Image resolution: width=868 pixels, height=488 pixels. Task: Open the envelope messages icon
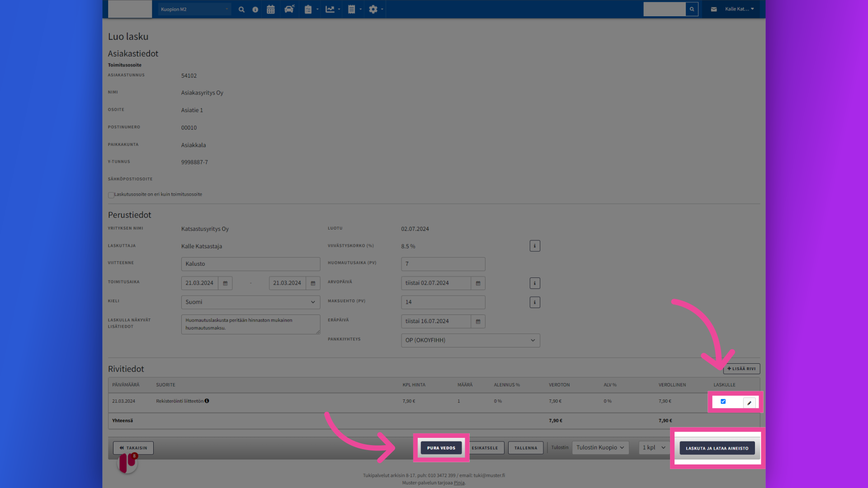click(714, 9)
